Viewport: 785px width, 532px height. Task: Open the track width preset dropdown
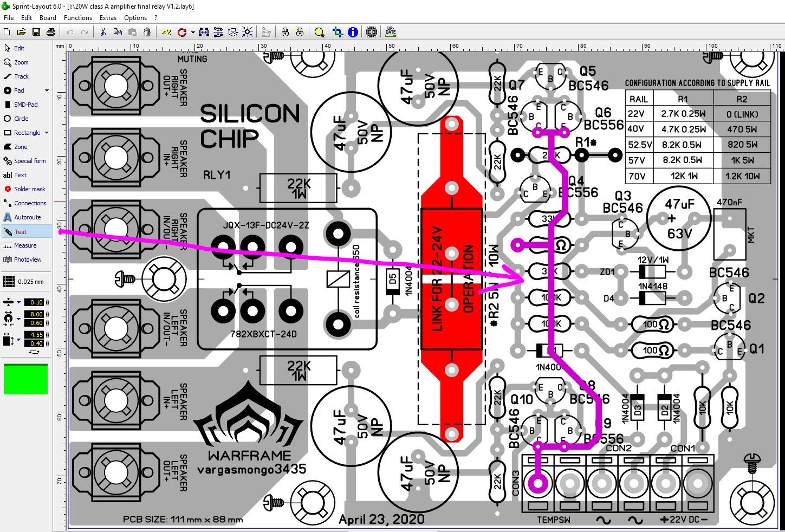tap(18, 302)
